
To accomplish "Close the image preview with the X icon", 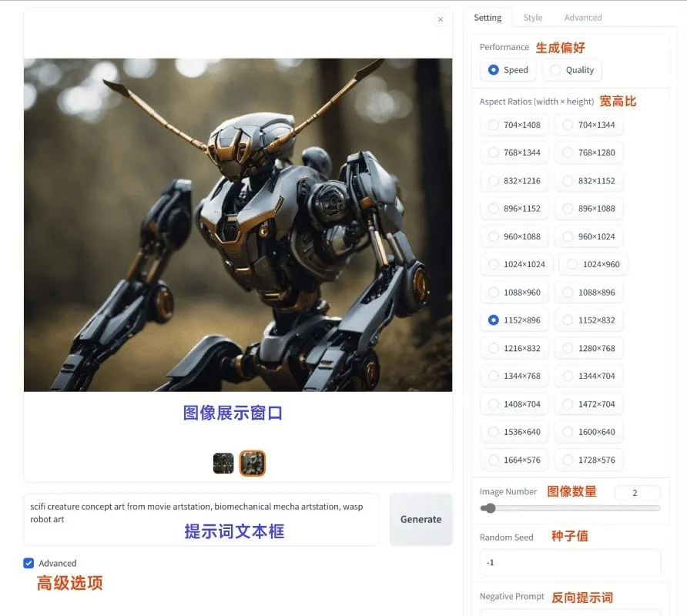I will coord(440,20).
